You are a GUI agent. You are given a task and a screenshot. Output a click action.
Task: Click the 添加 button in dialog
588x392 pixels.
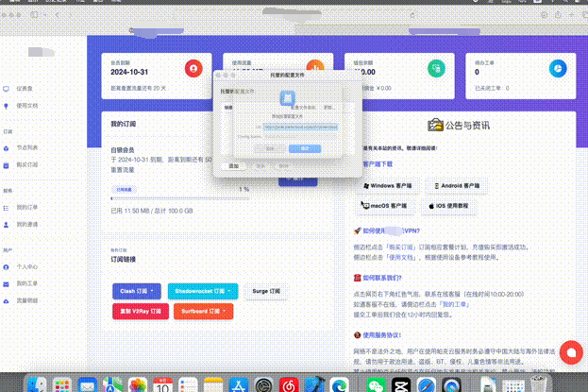(x=233, y=164)
